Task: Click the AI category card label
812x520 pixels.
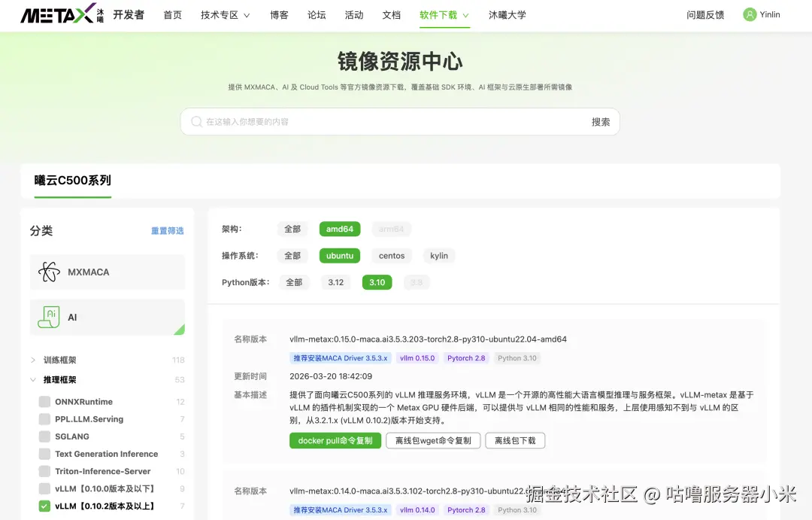Action: pyautogui.click(x=72, y=318)
